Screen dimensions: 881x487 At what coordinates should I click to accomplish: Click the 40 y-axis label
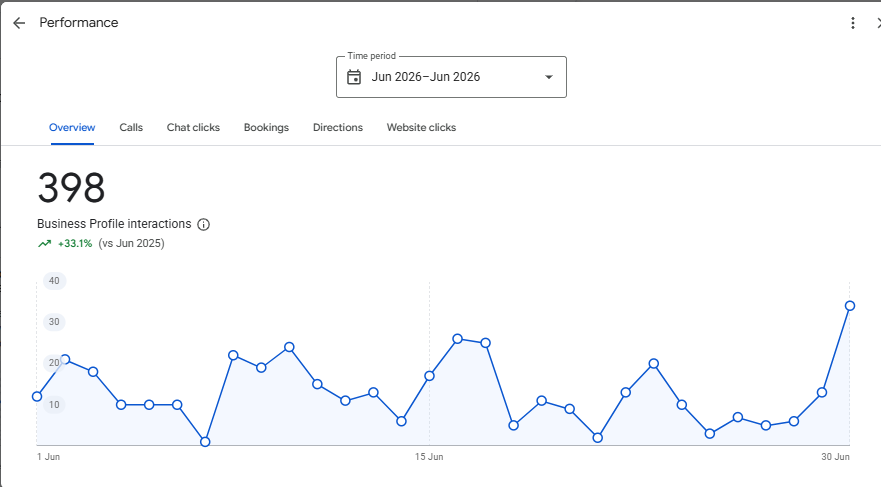[x=54, y=281]
